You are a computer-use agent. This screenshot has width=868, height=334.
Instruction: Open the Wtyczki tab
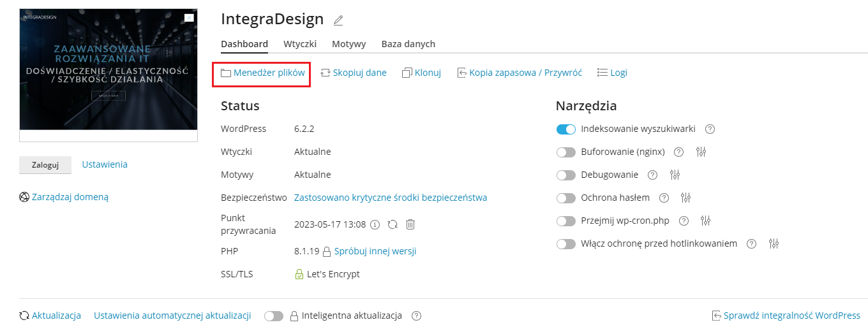[x=300, y=44]
